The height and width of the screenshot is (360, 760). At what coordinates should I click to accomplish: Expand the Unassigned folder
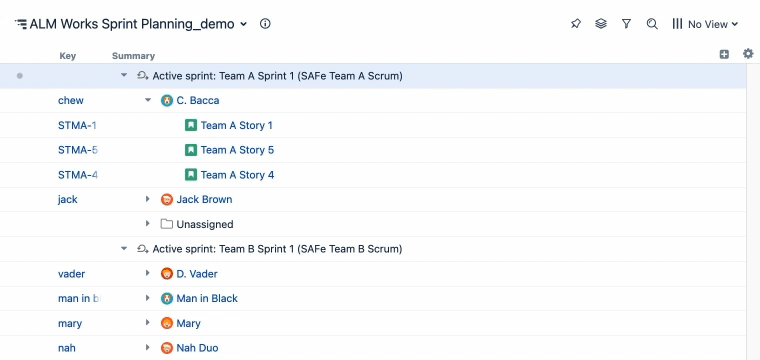(148, 224)
